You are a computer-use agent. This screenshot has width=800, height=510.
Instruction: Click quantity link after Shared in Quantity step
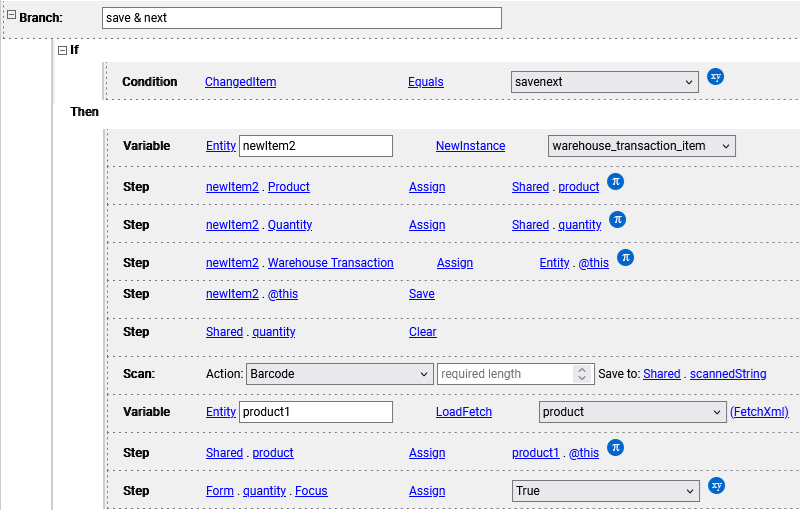point(579,225)
